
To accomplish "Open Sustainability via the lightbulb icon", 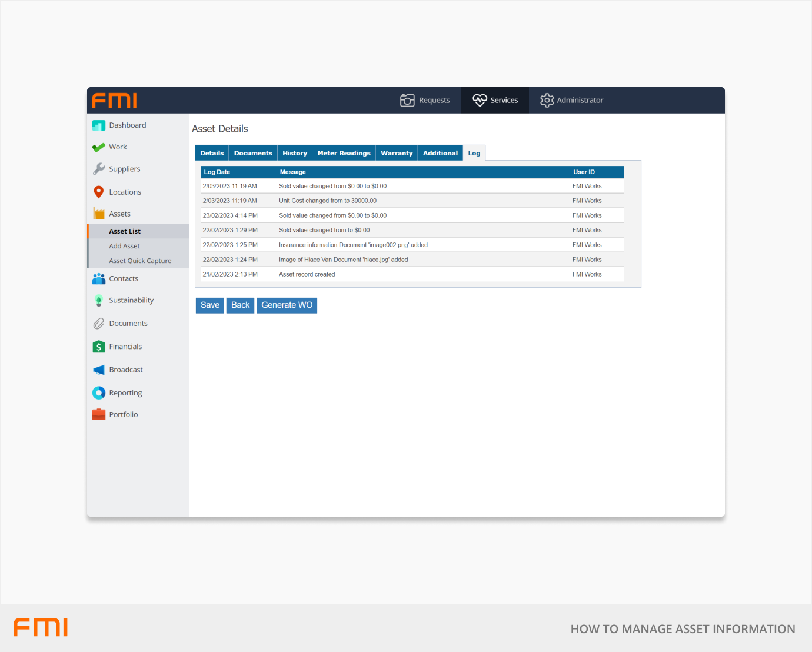I will 98,300.
